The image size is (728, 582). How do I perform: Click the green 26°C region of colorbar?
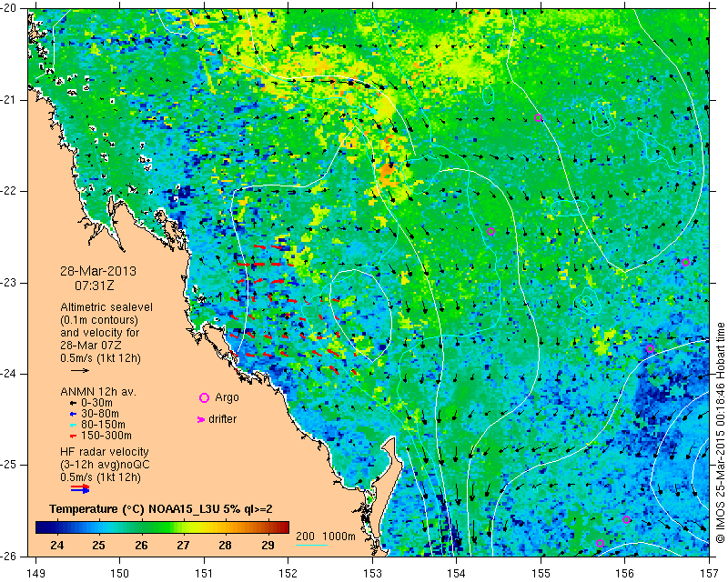[141, 527]
